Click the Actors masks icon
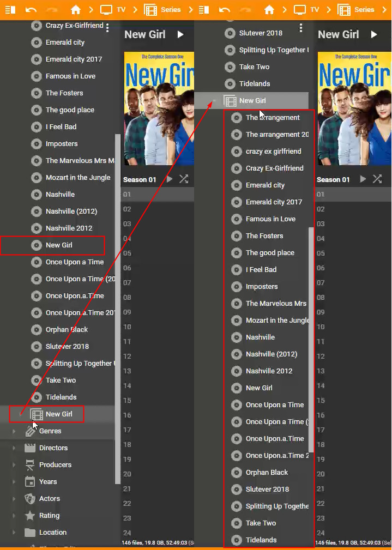 coord(30,499)
